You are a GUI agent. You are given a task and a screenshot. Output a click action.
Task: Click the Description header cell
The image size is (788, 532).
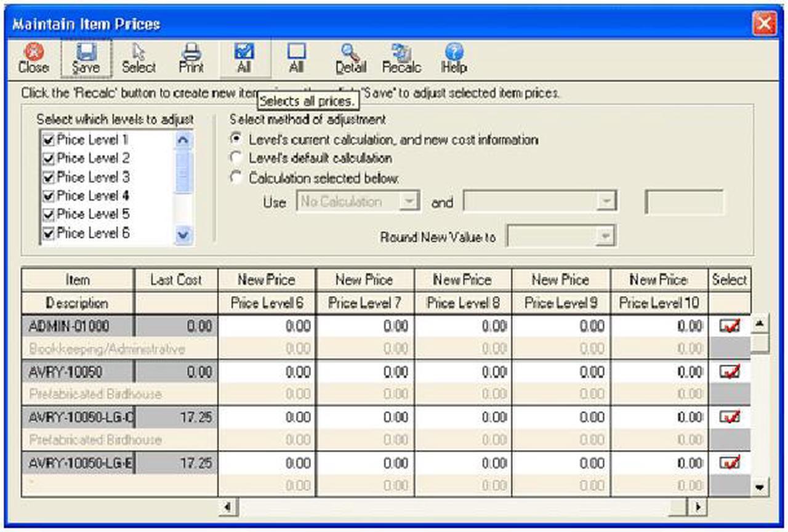[x=78, y=303]
